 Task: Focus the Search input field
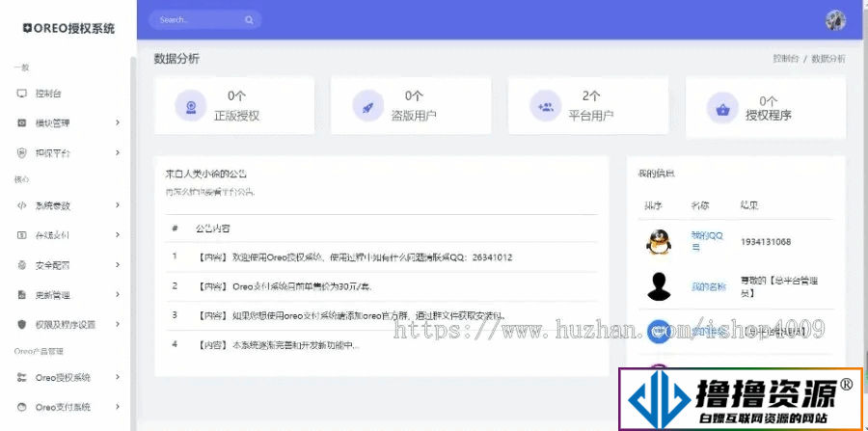pos(204,20)
